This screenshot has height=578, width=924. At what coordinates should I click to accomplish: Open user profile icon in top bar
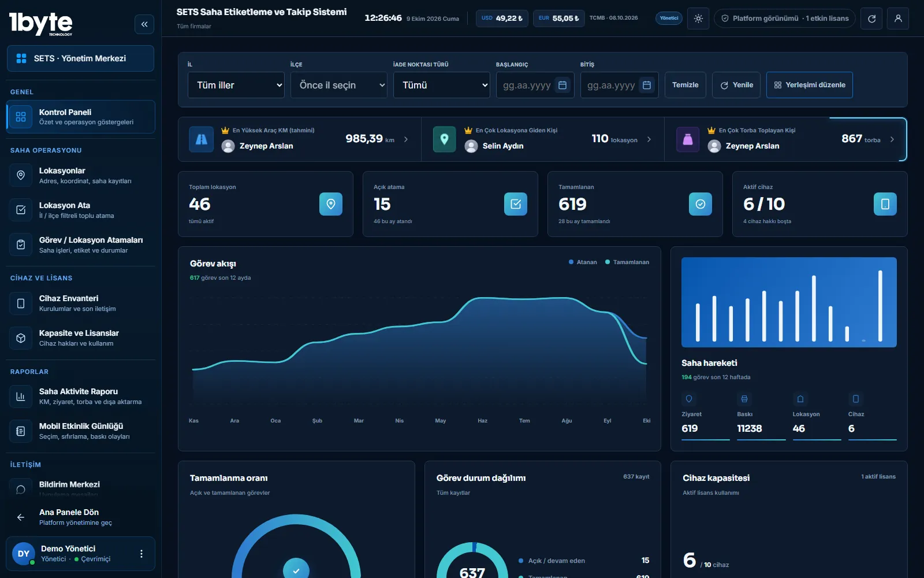(x=898, y=18)
